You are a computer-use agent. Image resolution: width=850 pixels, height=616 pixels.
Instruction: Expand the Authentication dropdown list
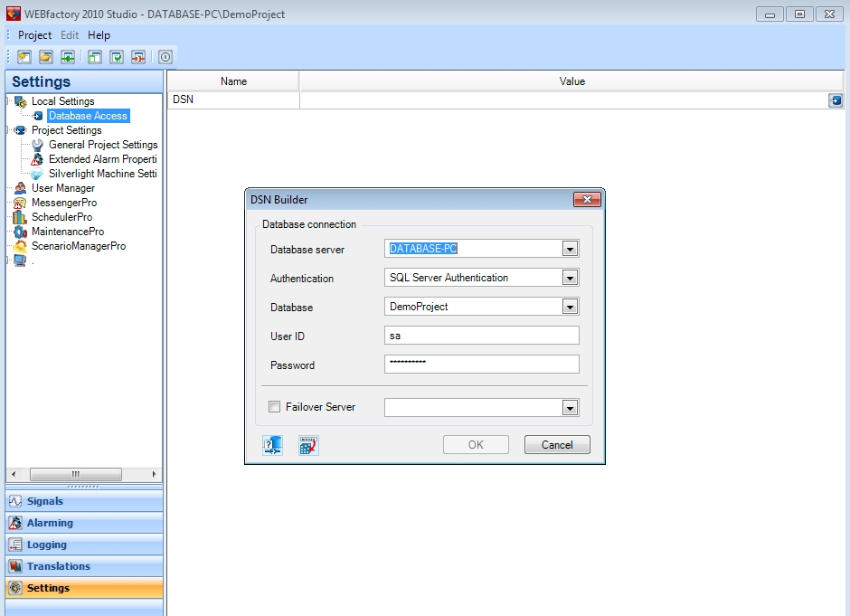coord(570,278)
